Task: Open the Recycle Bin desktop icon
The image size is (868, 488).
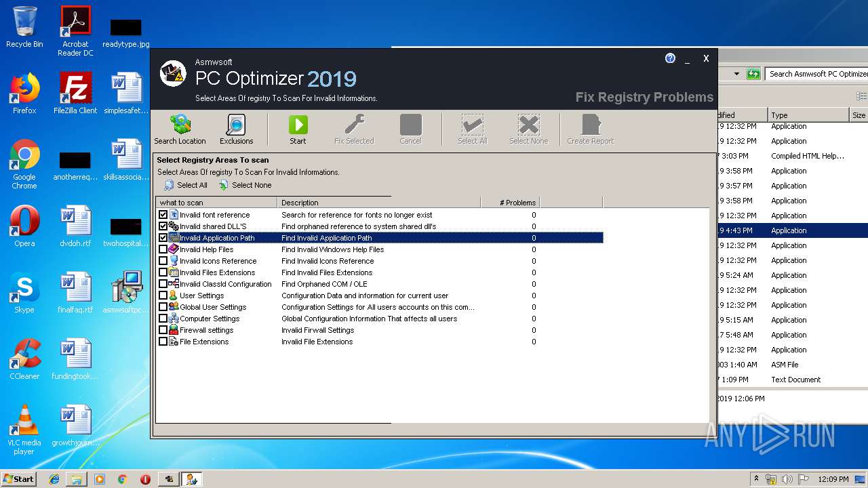Action: (24, 28)
